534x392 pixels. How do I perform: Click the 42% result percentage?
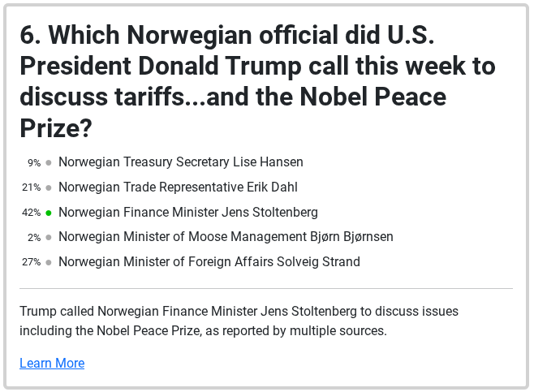[x=32, y=213]
